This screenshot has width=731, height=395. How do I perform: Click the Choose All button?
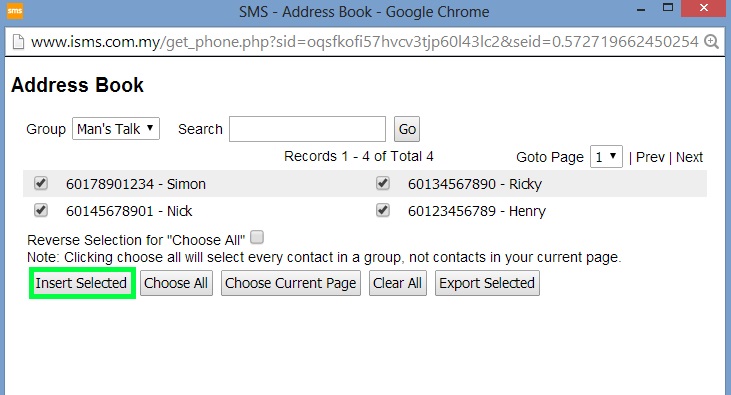(x=176, y=283)
